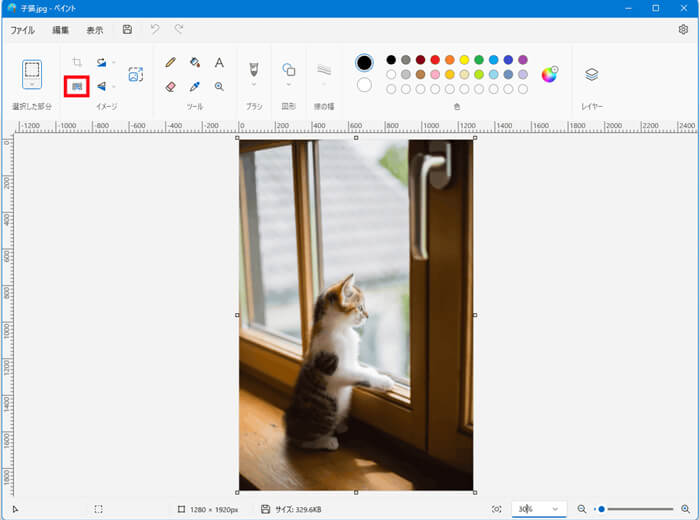Screen dimensions: 700x520
Task: Pick the red color swatch
Action: tap(436, 60)
